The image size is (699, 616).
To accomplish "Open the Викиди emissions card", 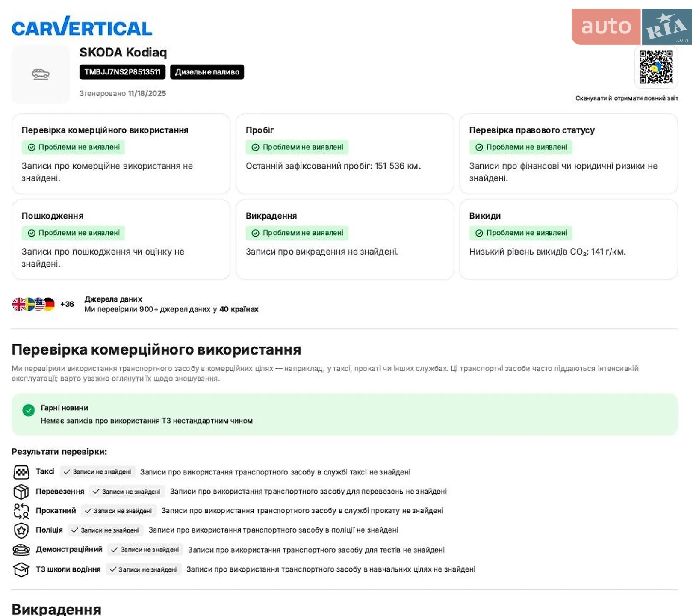I will [x=569, y=240].
